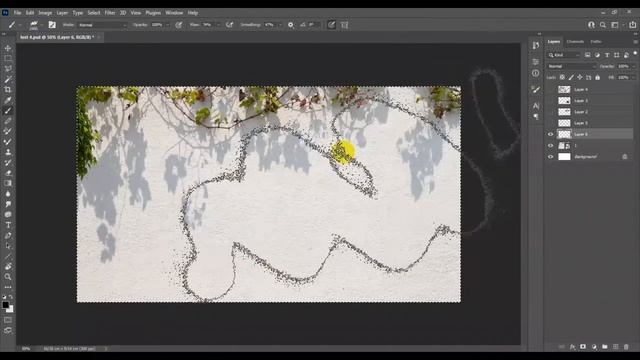Viewport: 640px width, 360px height.
Task: Add a layer mask
Action: 583,347
